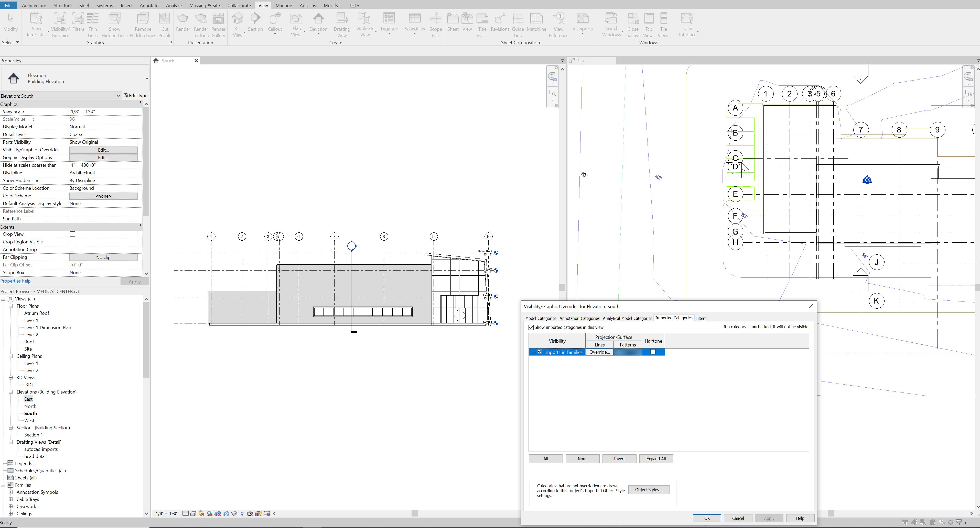Enable the Sun Path checkbox
Screen dimensions: 980x528
pyautogui.click(x=72, y=219)
